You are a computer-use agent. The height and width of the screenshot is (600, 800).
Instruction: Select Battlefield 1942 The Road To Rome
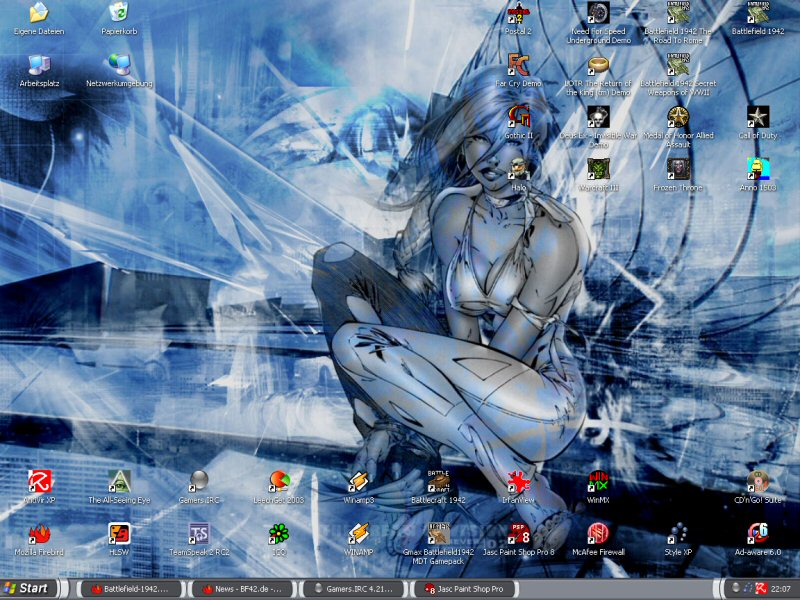[678, 13]
